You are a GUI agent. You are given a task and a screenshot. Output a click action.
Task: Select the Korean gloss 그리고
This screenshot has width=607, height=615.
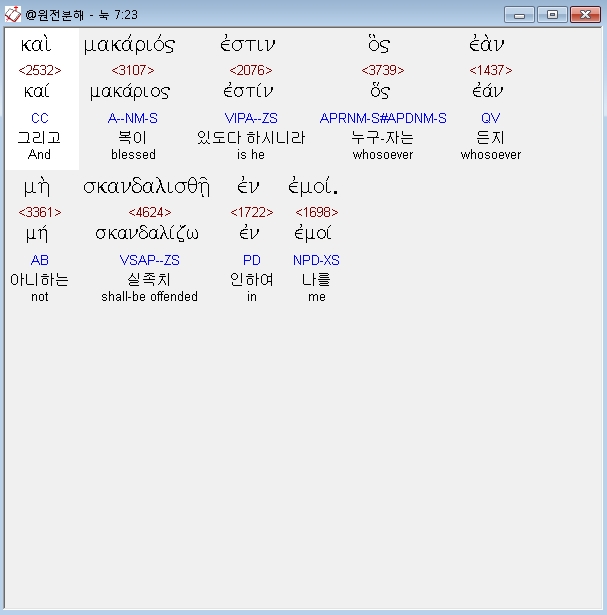39,138
